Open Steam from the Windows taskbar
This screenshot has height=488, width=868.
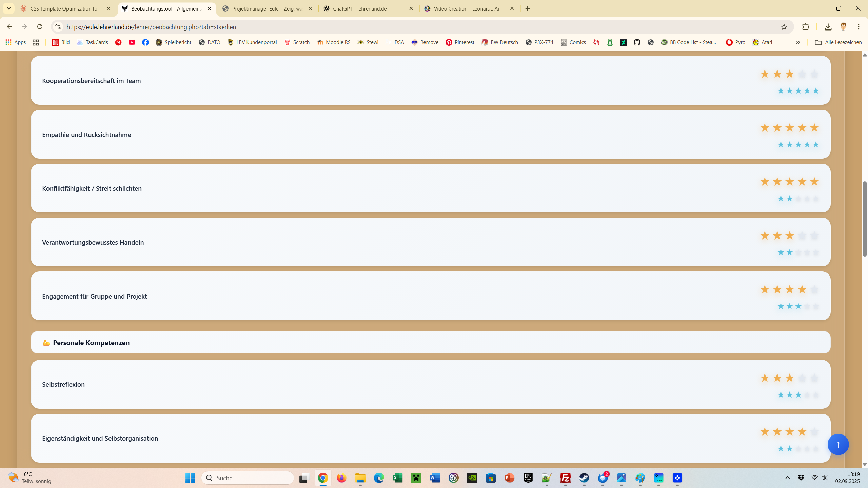click(x=584, y=478)
